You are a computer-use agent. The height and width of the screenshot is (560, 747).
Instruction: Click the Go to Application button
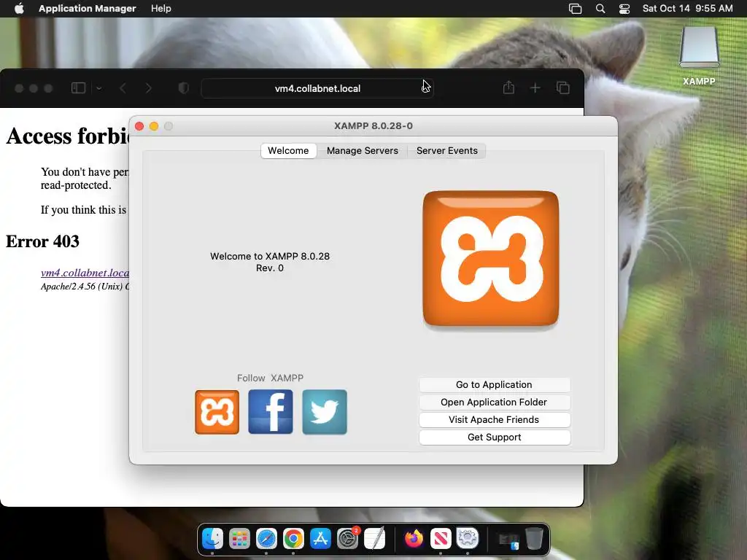click(x=494, y=385)
